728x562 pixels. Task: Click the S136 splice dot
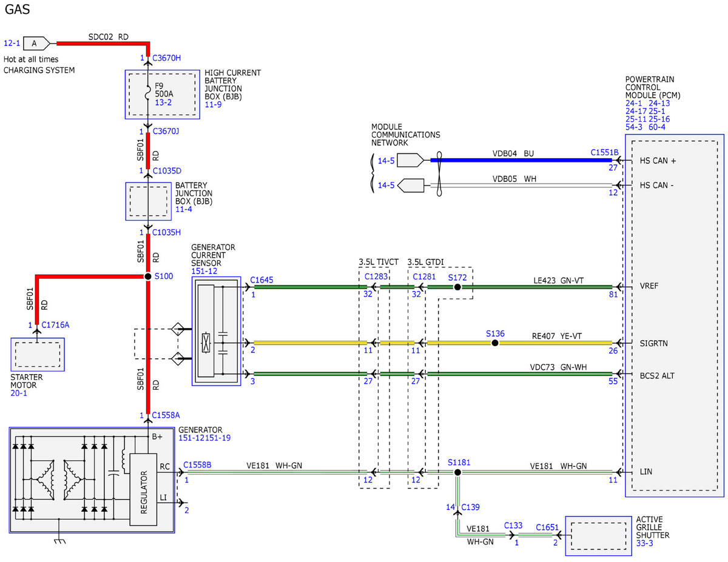point(494,343)
